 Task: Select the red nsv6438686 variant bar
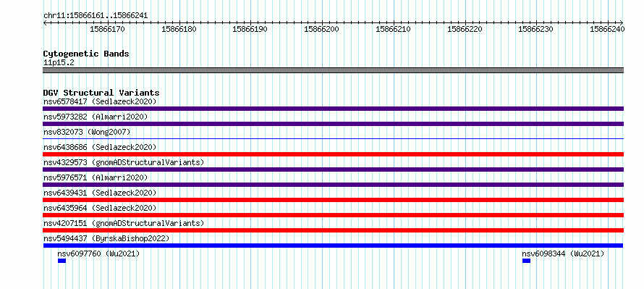pos(334,154)
